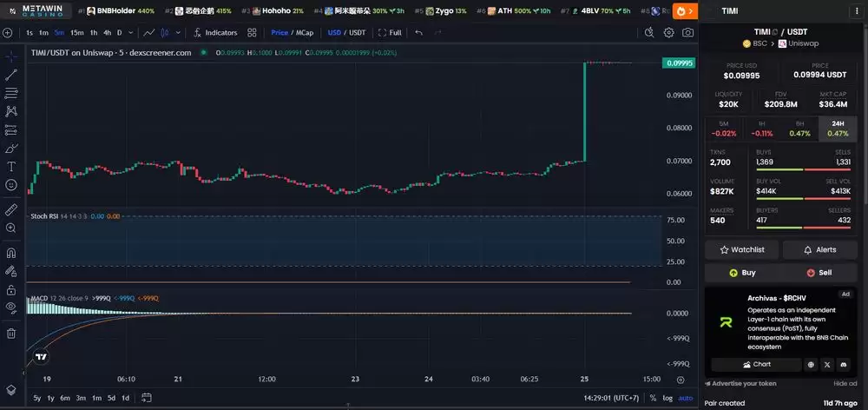Select the 1H price change tab

pyautogui.click(x=762, y=129)
